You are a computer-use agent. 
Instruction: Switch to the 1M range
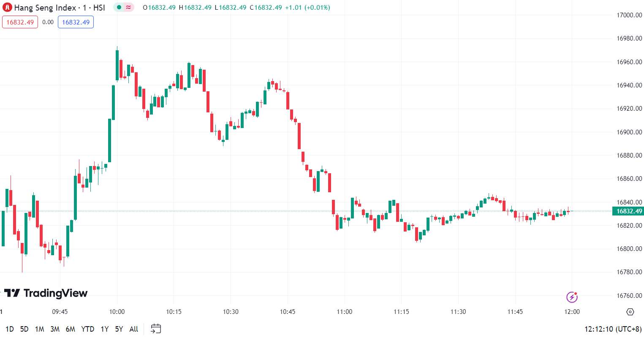40,329
